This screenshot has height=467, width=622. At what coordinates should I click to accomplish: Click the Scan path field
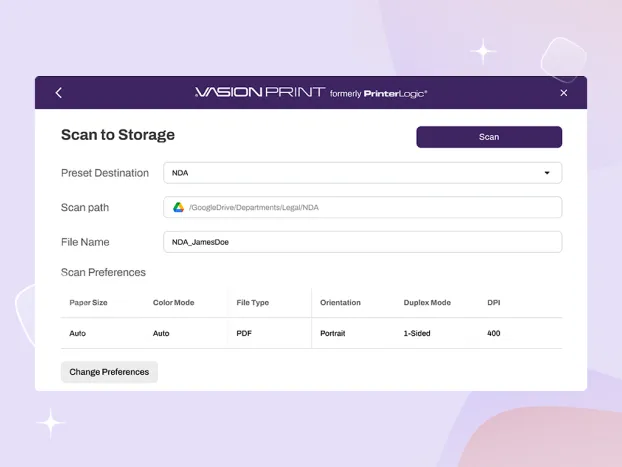[x=362, y=207]
